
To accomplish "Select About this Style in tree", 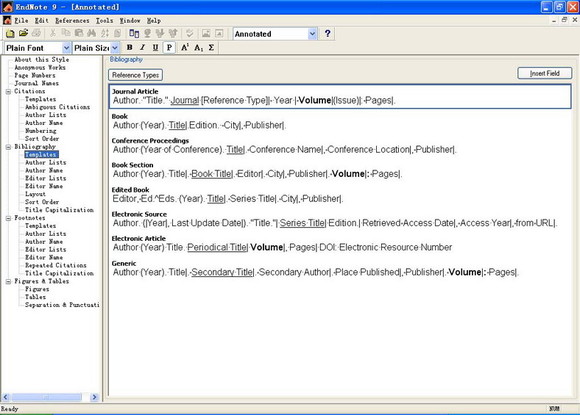I will [41, 60].
